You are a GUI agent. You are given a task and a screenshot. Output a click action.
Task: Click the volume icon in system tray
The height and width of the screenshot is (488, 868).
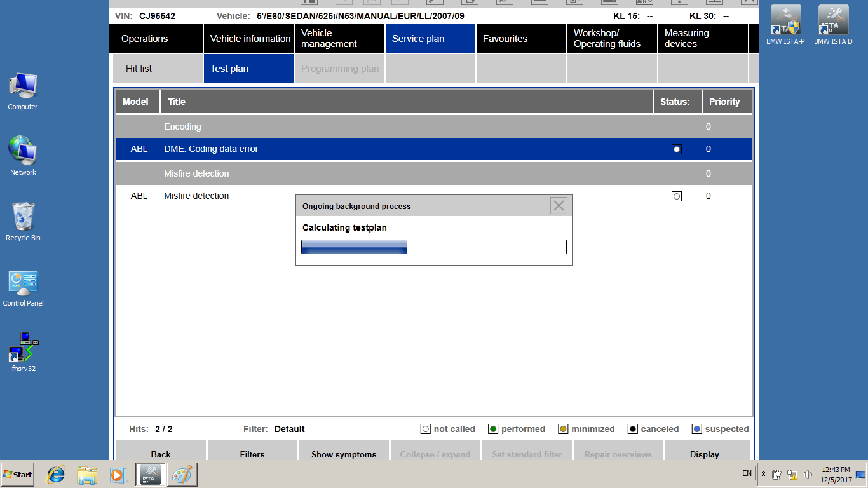click(808, 475)
